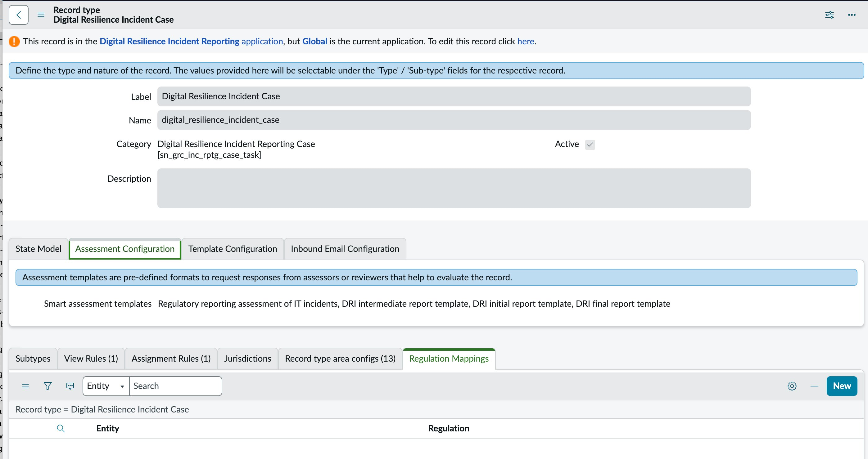Click the list Search input box
868x459 pixels.
tap(175, 386)
